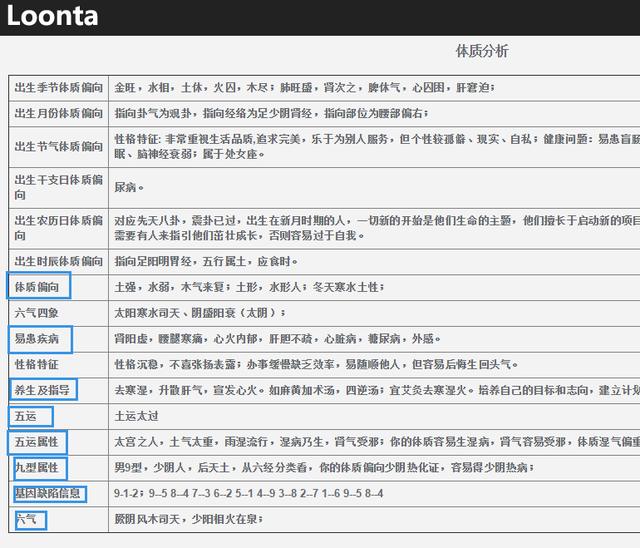Open the 易患疾病 highlighted link
The height and width of the screenshot is (548, 640).
click(38, 339)
